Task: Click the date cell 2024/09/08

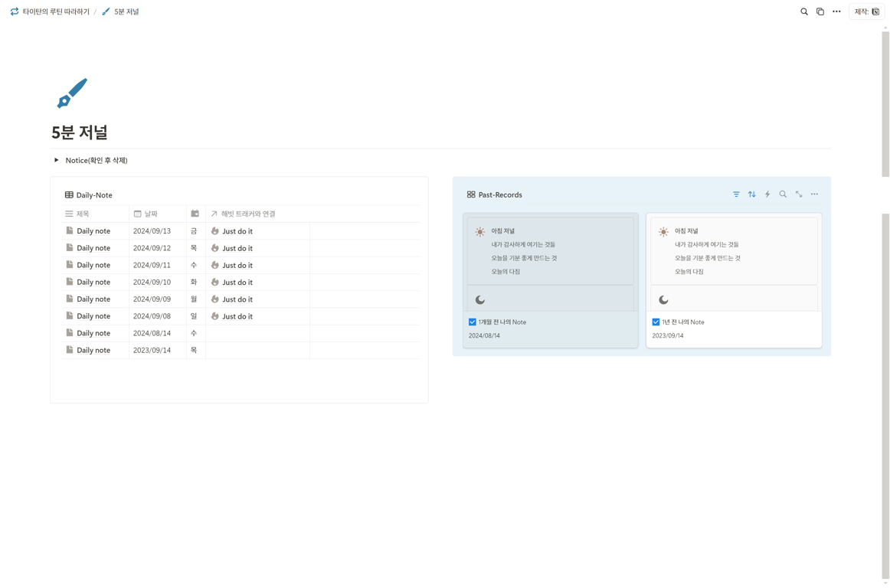Action: coord(158,316)
